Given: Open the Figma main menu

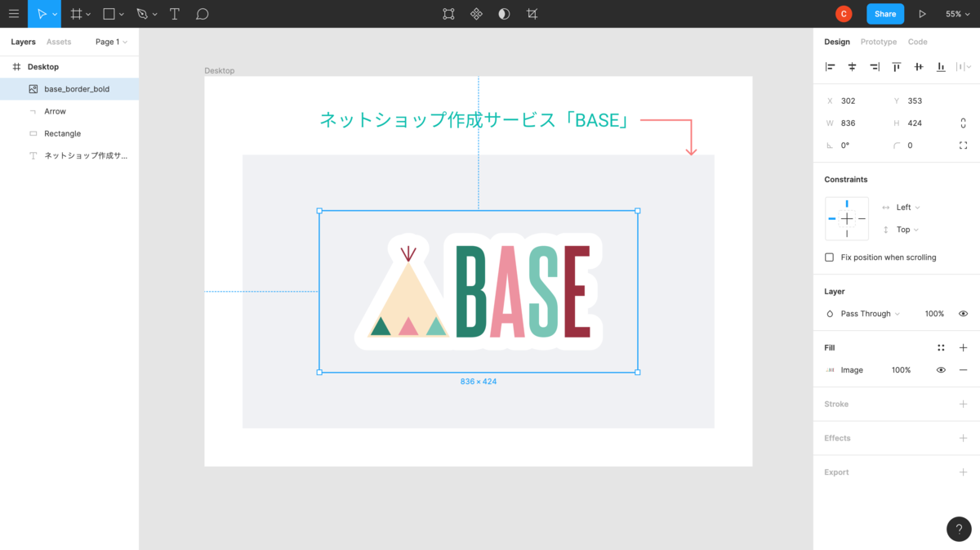Looking at the screenshot, I should pyautogui.click(x=13, y=14).
